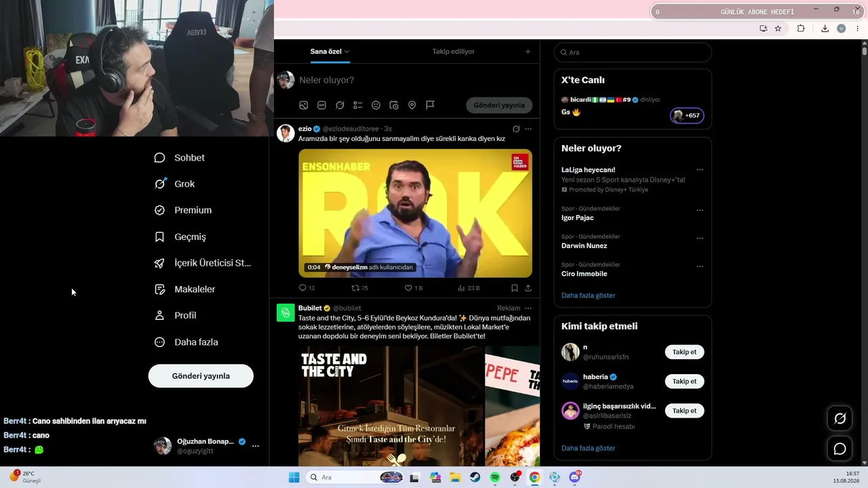Viewport: 868px width, 488px height.
Task: Switch to the Takip ediliyor tab
Action: pyautogui.click(x=454, y=52)
